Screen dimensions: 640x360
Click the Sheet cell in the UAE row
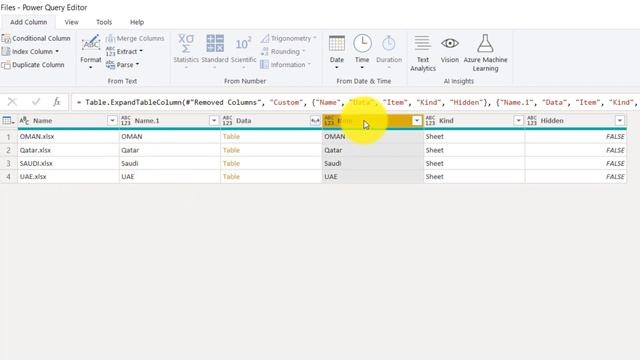point(474,177)
